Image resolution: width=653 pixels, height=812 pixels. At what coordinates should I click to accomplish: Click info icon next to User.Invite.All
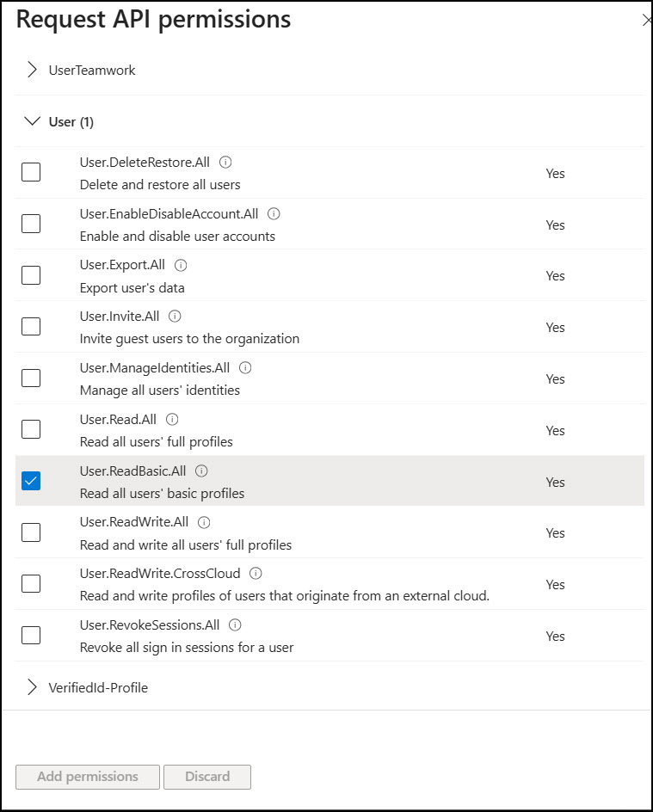point(176,317)
